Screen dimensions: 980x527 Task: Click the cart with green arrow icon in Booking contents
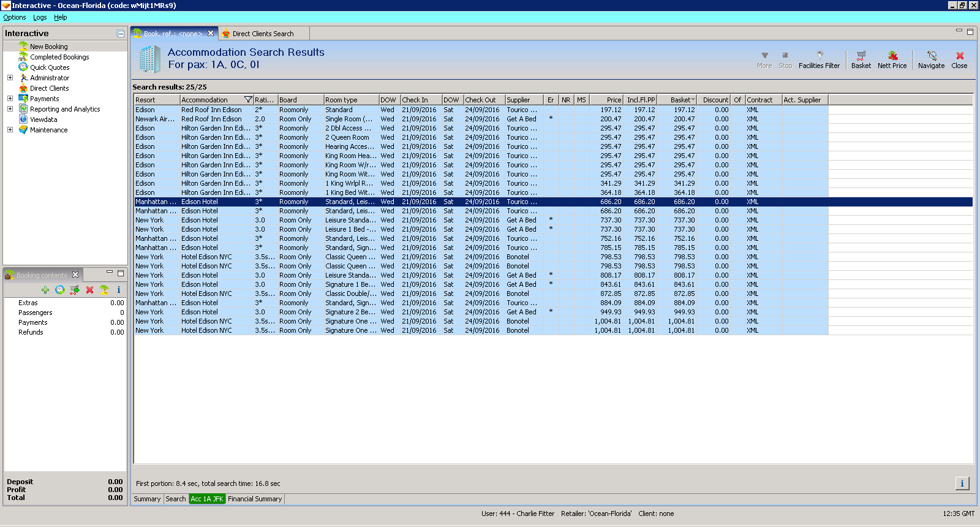75,290
